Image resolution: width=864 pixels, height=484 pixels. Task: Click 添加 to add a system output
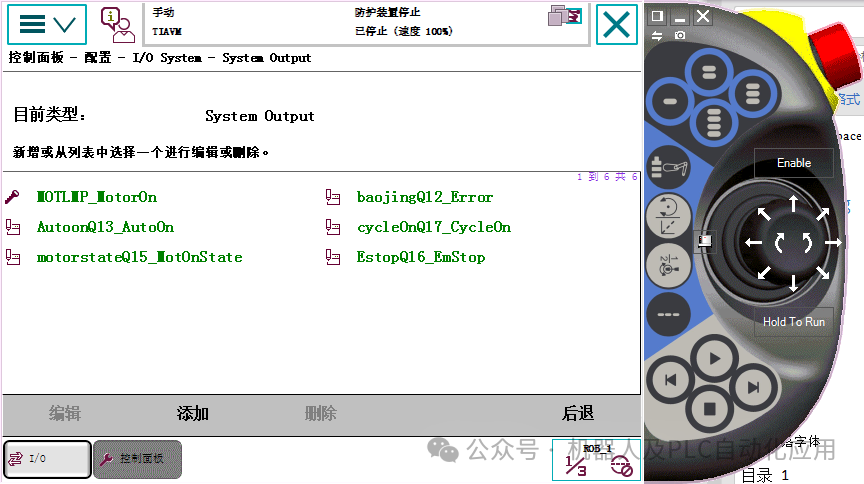[x=192, y=413]
